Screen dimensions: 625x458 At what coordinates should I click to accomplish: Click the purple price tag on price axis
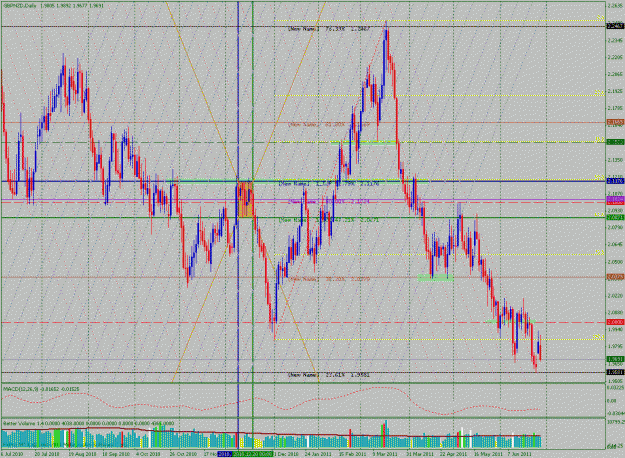tap(615, 199)
